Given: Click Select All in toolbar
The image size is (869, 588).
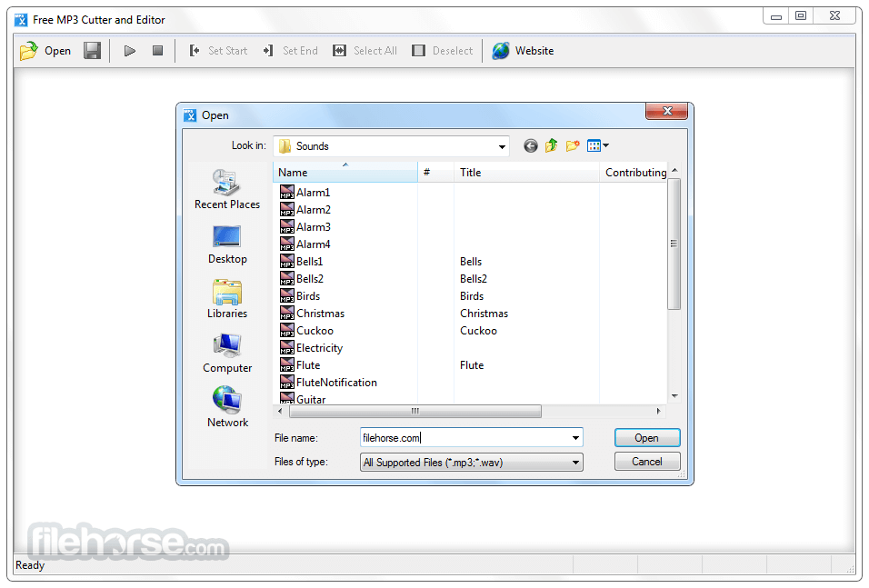Looking at the screenshot, I should pyautogui.click(x=365, y=51).
